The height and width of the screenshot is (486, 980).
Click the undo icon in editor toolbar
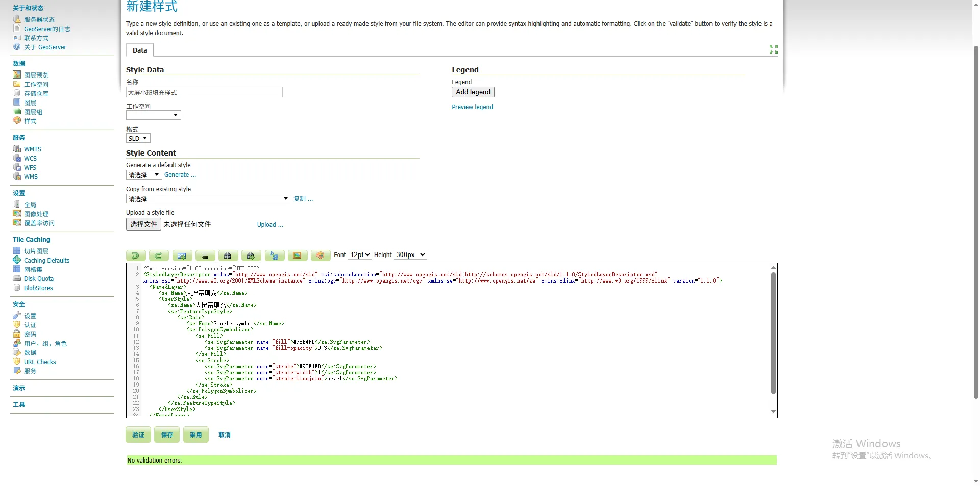point(136,255)
